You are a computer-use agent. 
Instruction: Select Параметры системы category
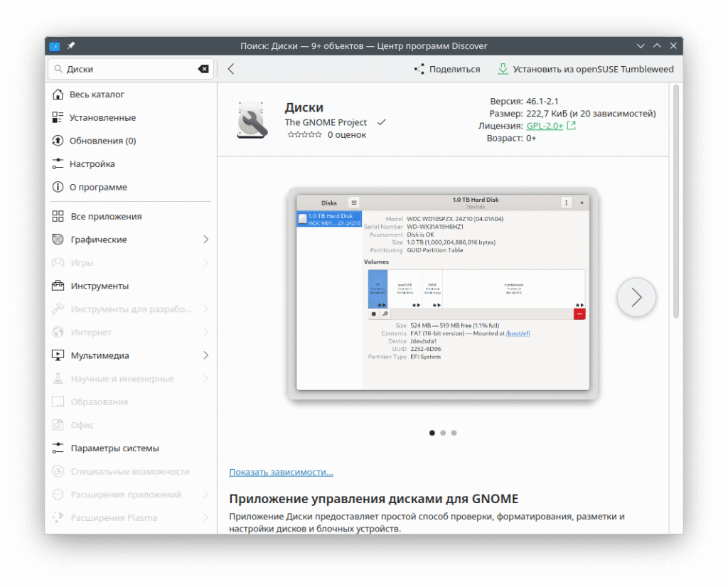[x=131, y=448]
